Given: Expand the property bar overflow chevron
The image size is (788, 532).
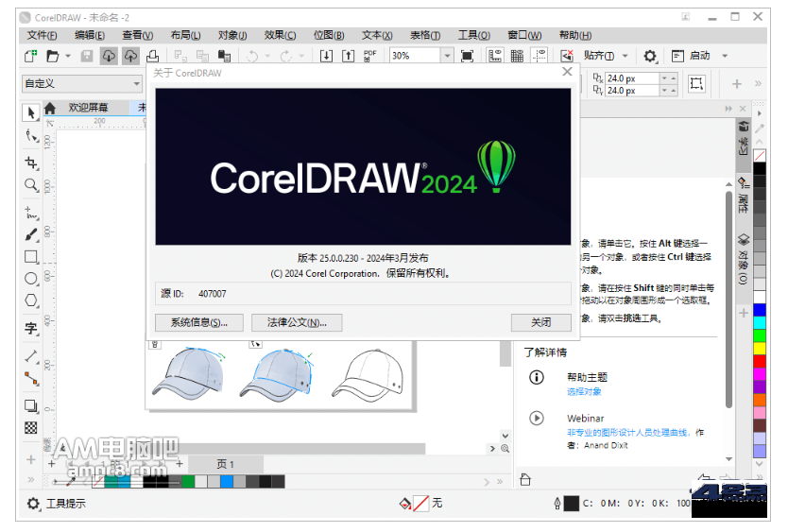Looking at the screenshot, I should 758,83.
